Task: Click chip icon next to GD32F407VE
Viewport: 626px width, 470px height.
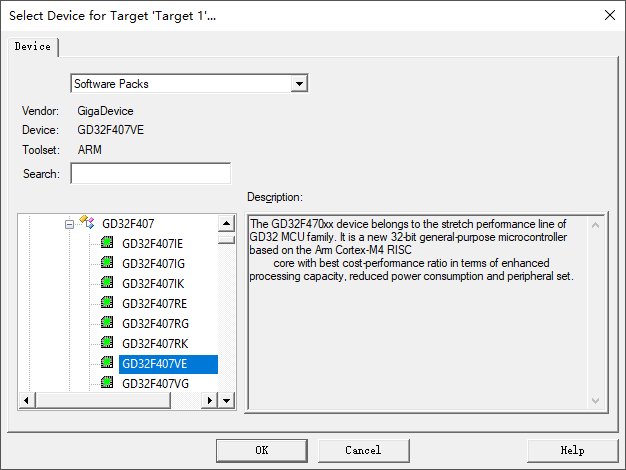Action: [107, 362]
